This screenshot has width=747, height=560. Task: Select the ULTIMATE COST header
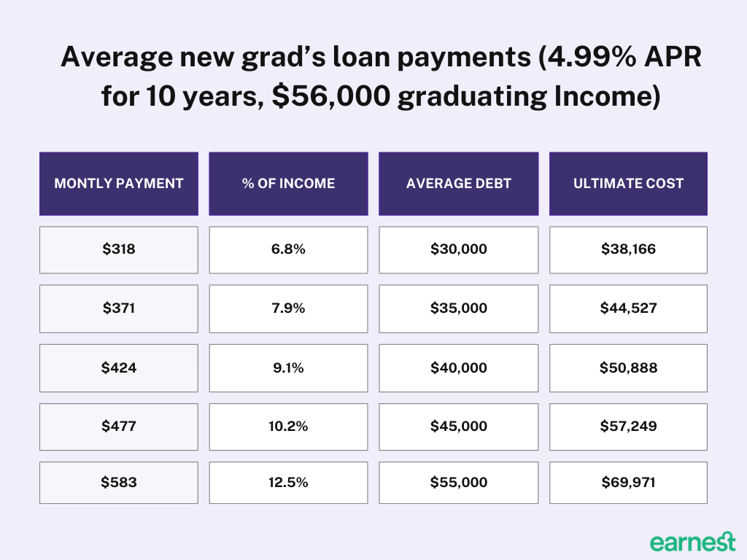tap(628, 184)
